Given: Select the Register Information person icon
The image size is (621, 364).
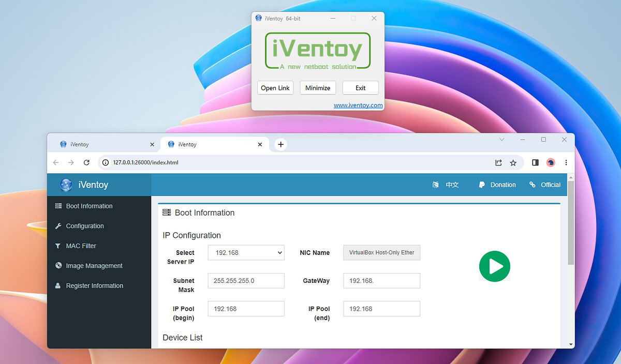Looking at the screenshot, I should pos(58,285).
